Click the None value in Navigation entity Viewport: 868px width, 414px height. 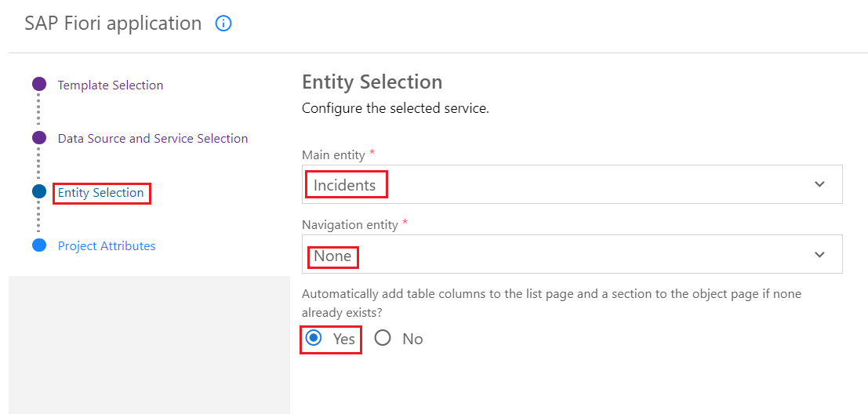click(x=332, y=256)
